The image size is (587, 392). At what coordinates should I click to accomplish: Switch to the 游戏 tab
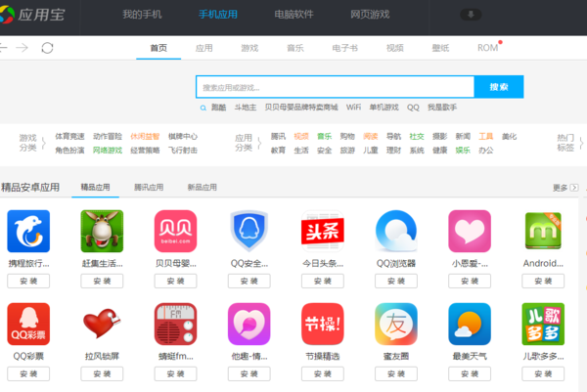249,48
